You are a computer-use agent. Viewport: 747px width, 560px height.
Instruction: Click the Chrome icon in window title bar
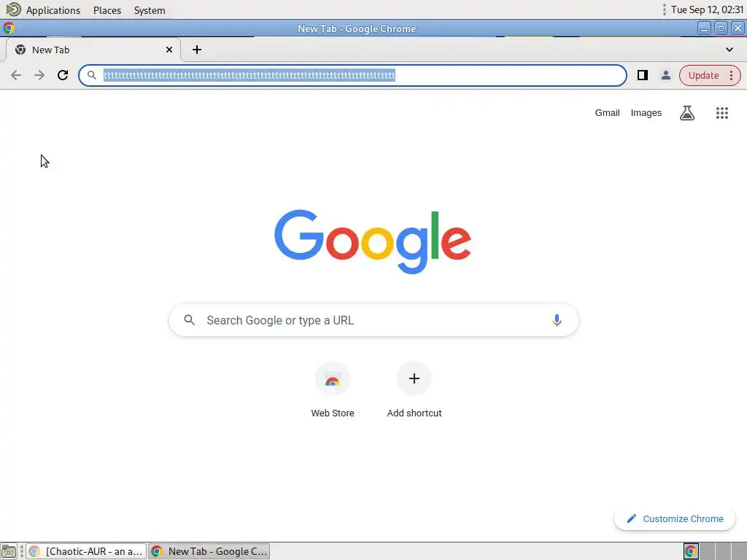point(9,28)
